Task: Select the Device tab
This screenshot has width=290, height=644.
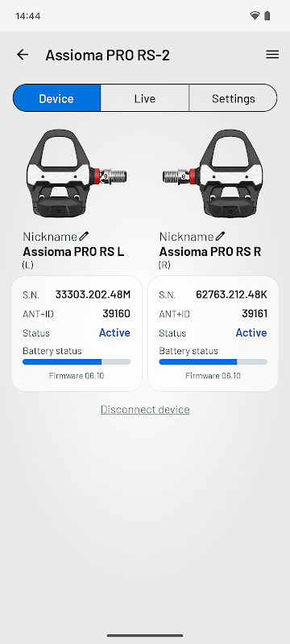Action: click(x=56, y=98)
